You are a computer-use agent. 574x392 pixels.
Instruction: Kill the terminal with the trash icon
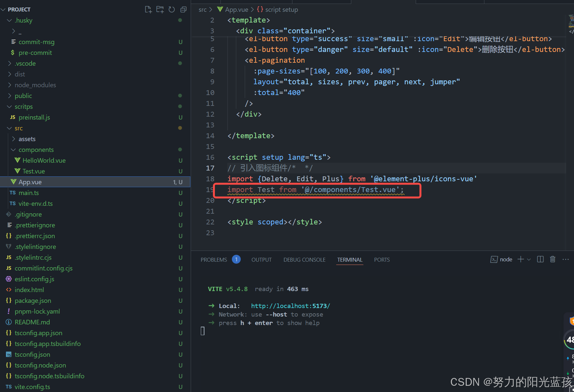pyautogui.click(x=552, y=259)
